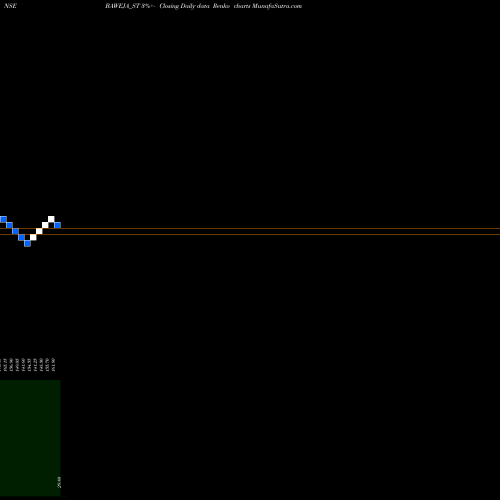Select the partially visible first blue brick
500x500 pixels.
point(3,219)
